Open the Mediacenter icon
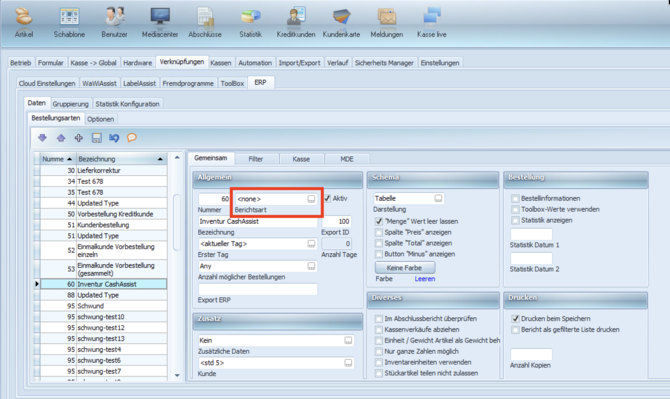 [160, 17]
